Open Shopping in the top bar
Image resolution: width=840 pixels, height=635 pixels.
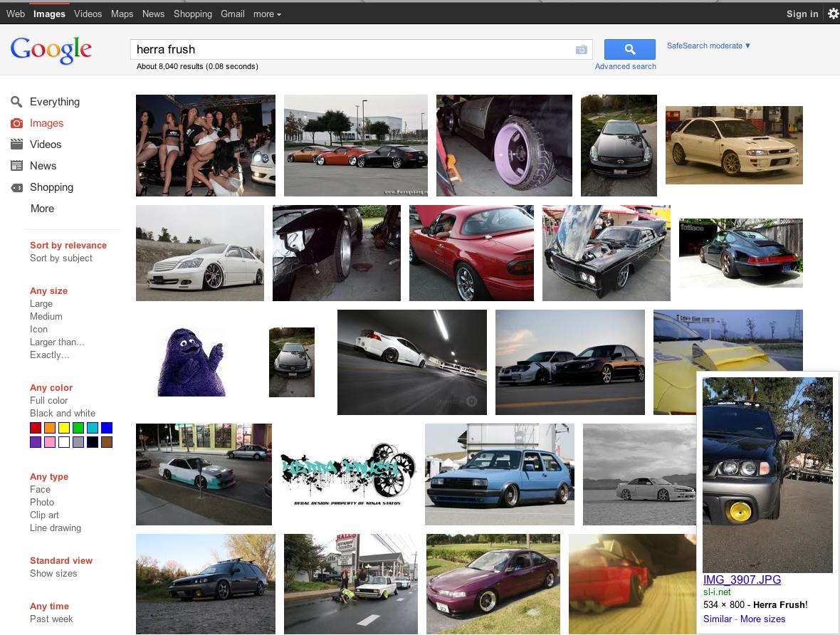[x=193, y=14]
